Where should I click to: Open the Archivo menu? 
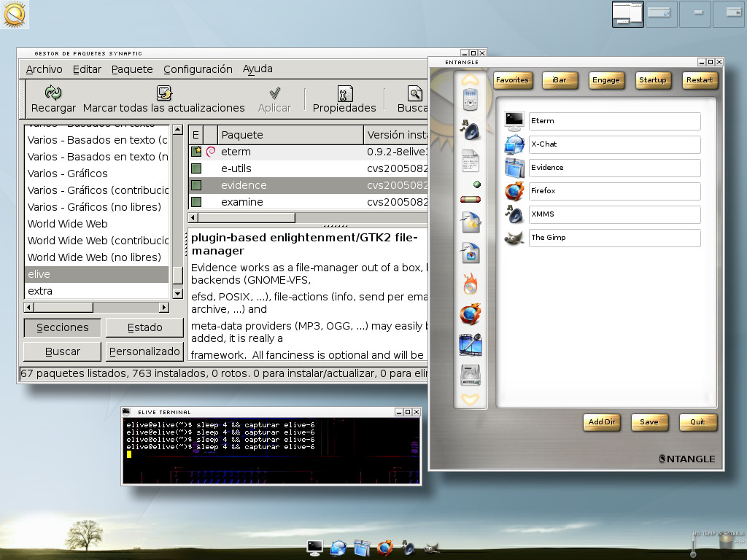44,69
